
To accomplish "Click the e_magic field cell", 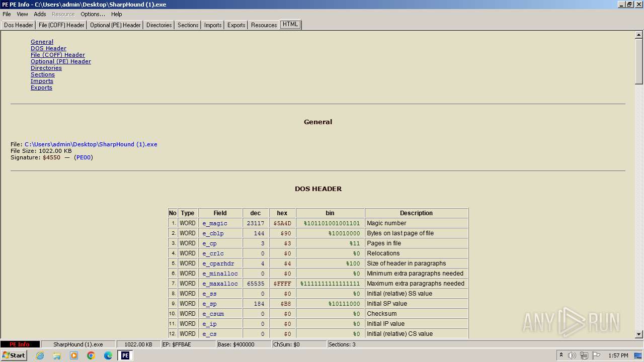I will 220,223.
